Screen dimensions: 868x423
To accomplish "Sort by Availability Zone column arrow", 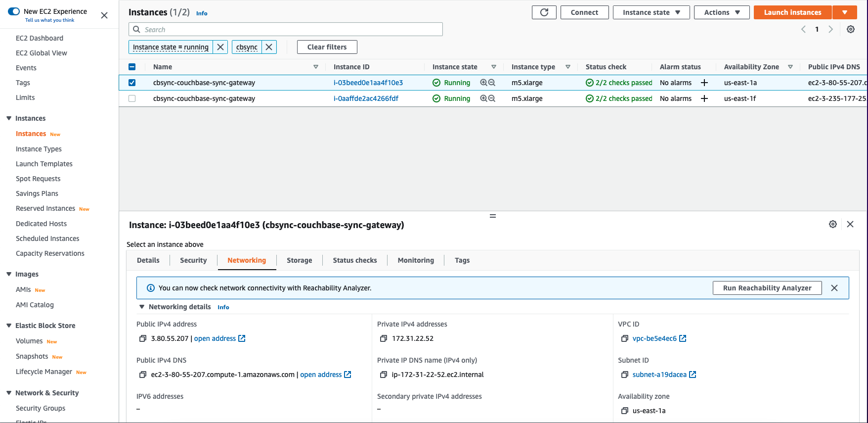I will 790,67.
